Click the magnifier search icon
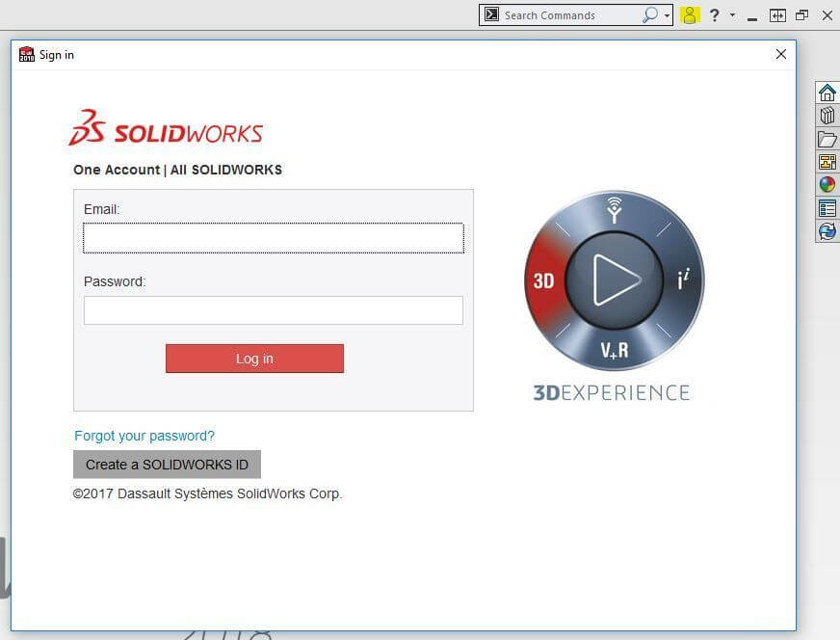Screen dimensions: 840x640 (650, 15)
